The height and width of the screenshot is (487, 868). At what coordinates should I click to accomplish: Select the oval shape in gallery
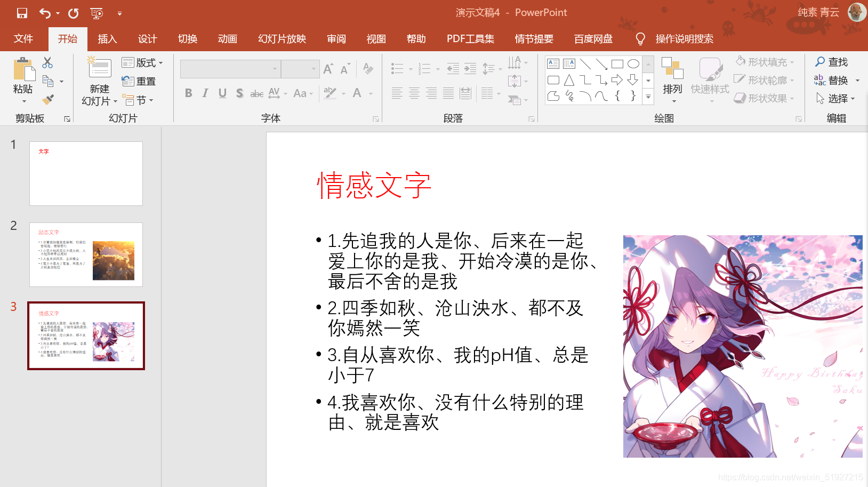[633, 64]
